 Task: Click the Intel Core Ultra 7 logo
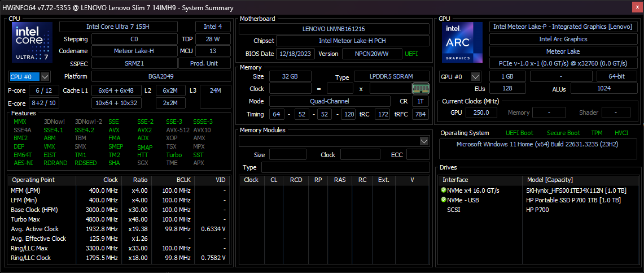pos(32,42)
